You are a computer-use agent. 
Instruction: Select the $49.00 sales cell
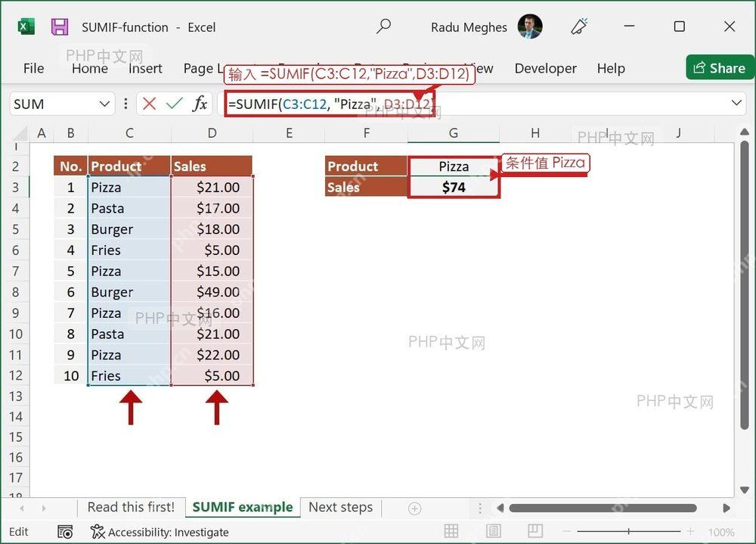(x=212, y=292)
